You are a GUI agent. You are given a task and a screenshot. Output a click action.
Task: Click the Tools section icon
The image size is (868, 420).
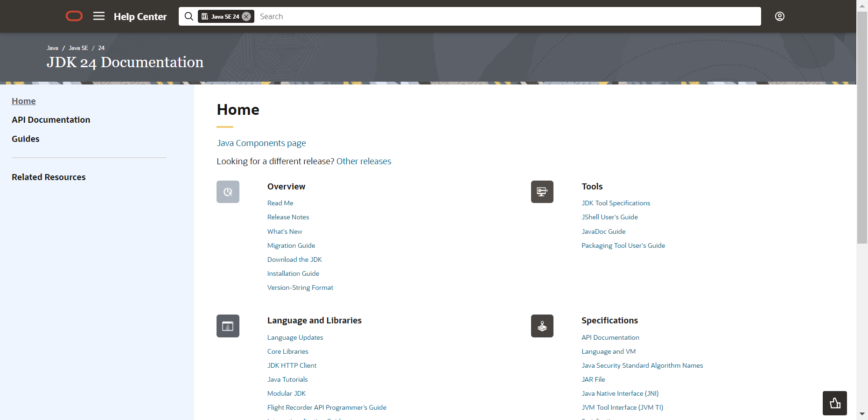click(542, 192)
